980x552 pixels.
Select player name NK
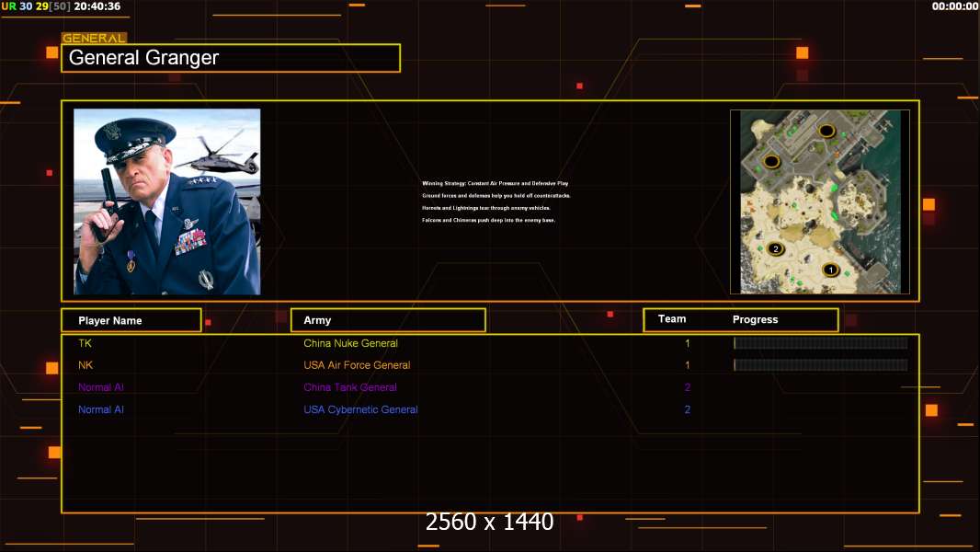[x=85, y=365]
